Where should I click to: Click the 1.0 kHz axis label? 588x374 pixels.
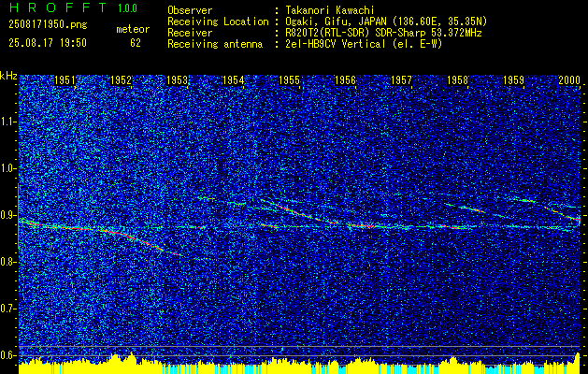pyautogui.click(x=7, y=168)
